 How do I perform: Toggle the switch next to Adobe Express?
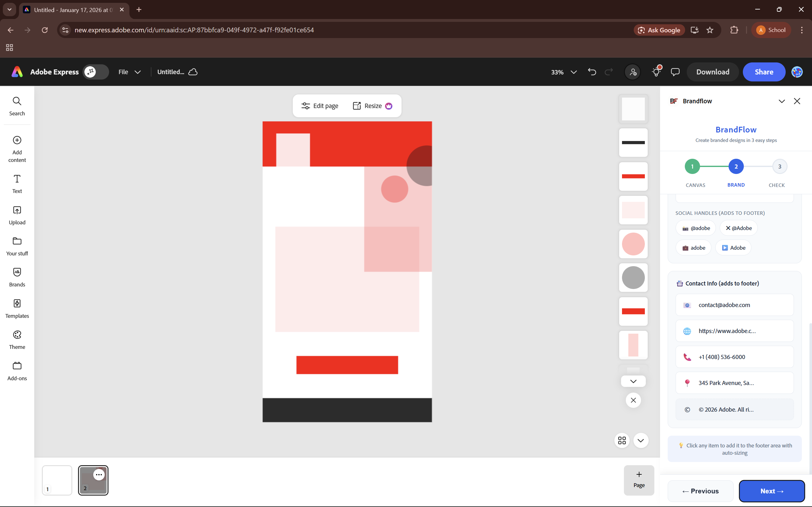pos(96,72)
